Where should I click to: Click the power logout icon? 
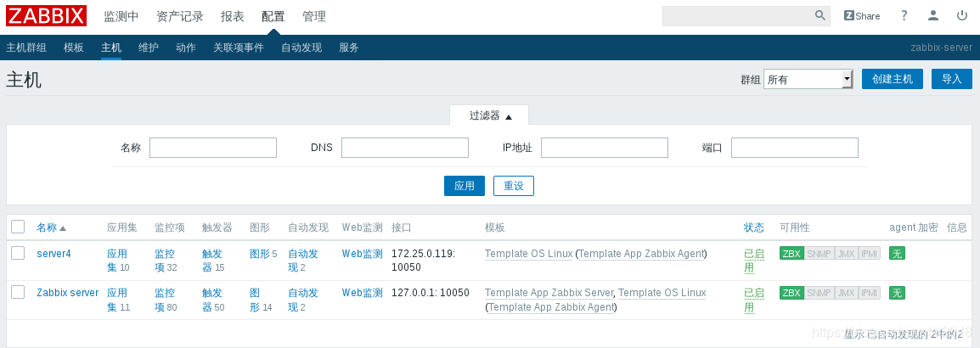click(962, 15)
